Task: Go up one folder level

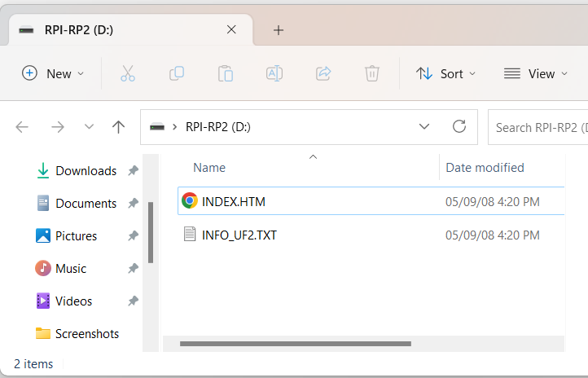Action: [x=119, y=126]
